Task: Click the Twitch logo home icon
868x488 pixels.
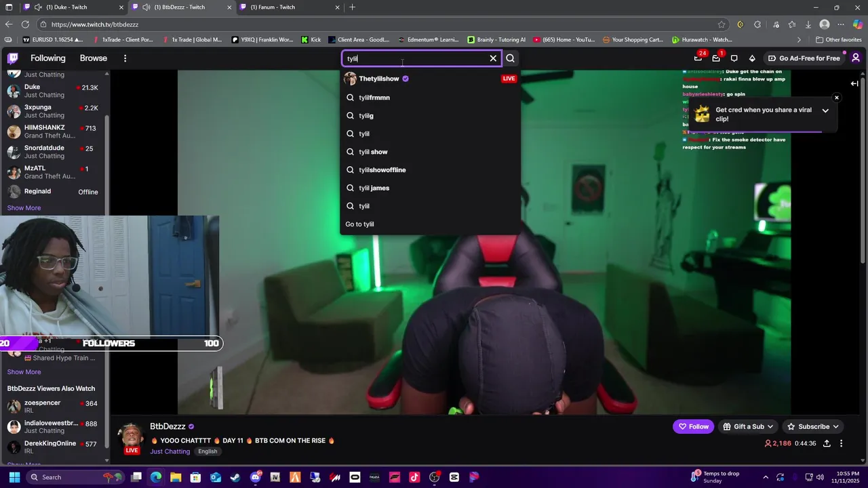Action: 13,58
